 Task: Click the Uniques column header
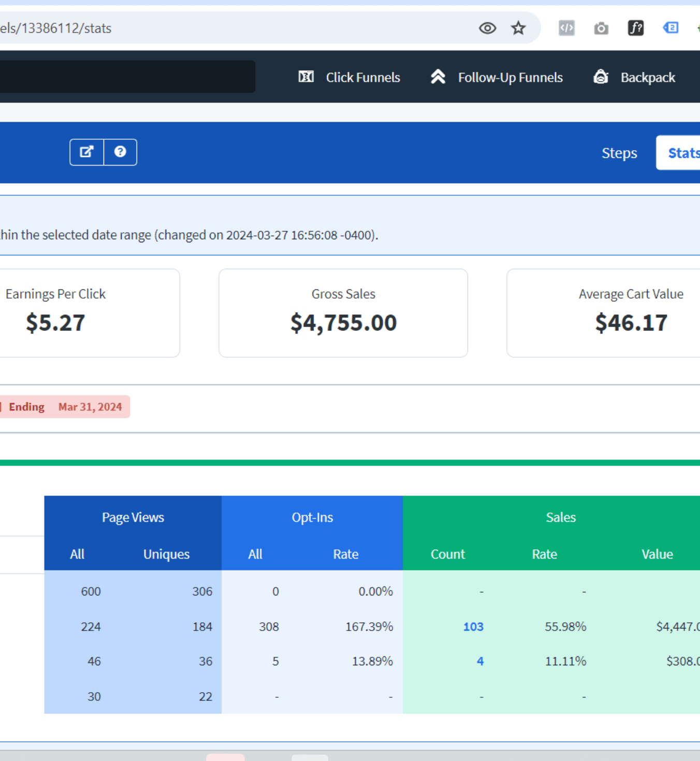pyautogui.click(x=166, y=554)
